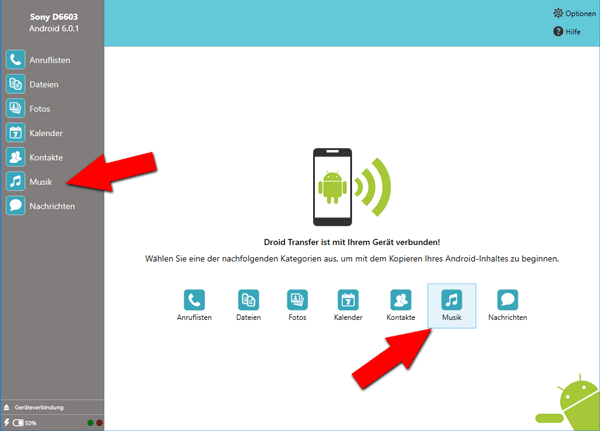600x431 pixels.
Task: Click the Kontakte label in the sidebar
Action: (46, 157)
